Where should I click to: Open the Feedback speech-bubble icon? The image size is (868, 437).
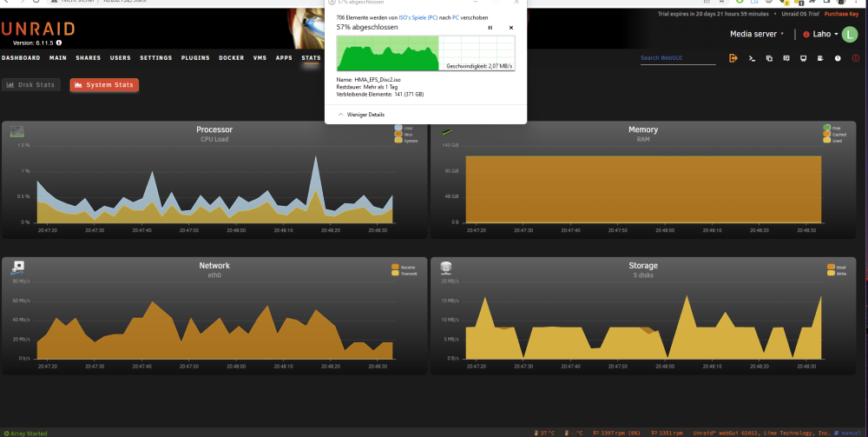tap(786, 58)
